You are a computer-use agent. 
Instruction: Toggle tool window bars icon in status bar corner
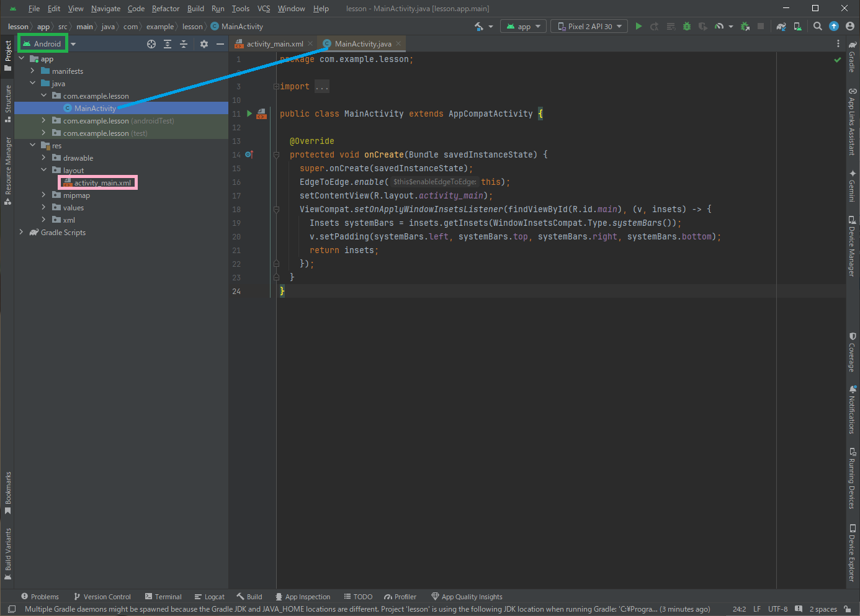click(12, 609)
